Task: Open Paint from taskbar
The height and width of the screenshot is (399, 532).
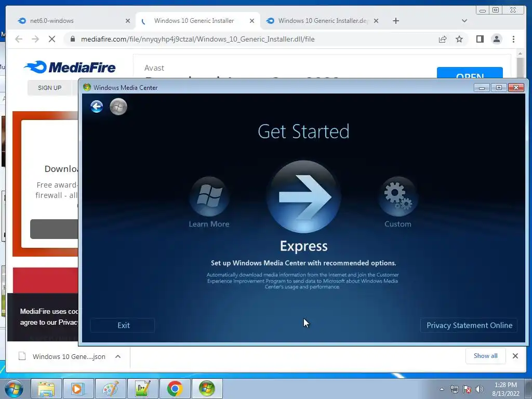Action: click(111, 389)
